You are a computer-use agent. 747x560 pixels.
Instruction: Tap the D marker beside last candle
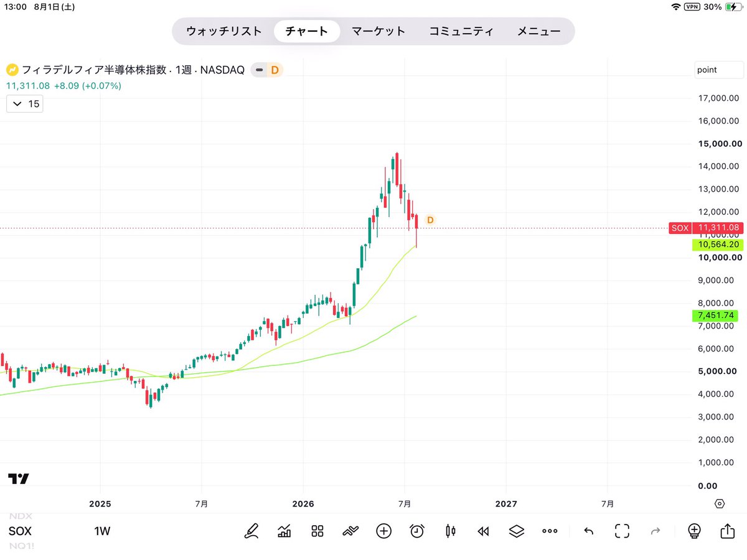[x=430, y=220]
